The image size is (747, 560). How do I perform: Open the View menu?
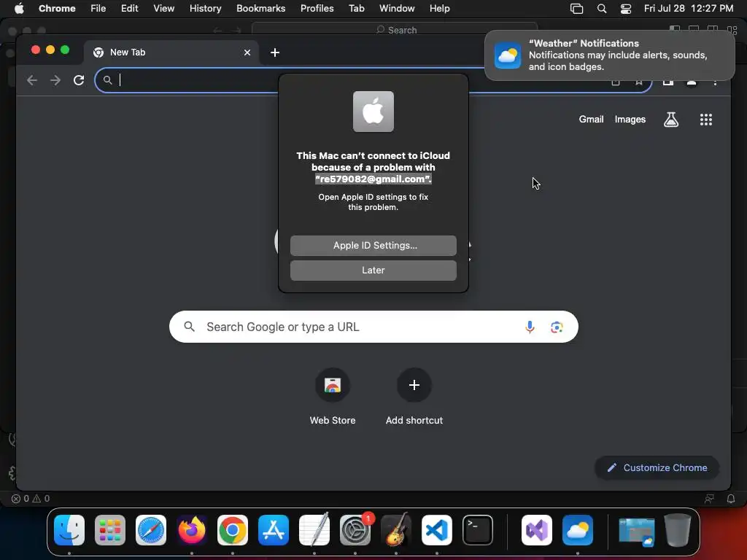tap(163, 8)
